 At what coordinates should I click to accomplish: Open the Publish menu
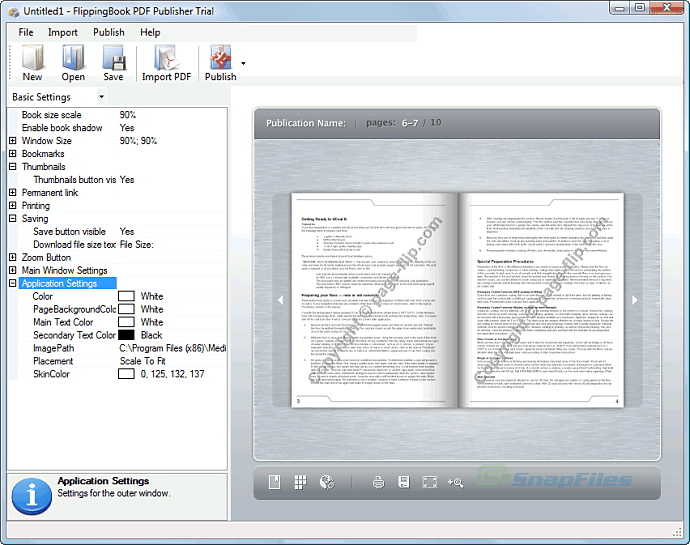click(109, 32)
